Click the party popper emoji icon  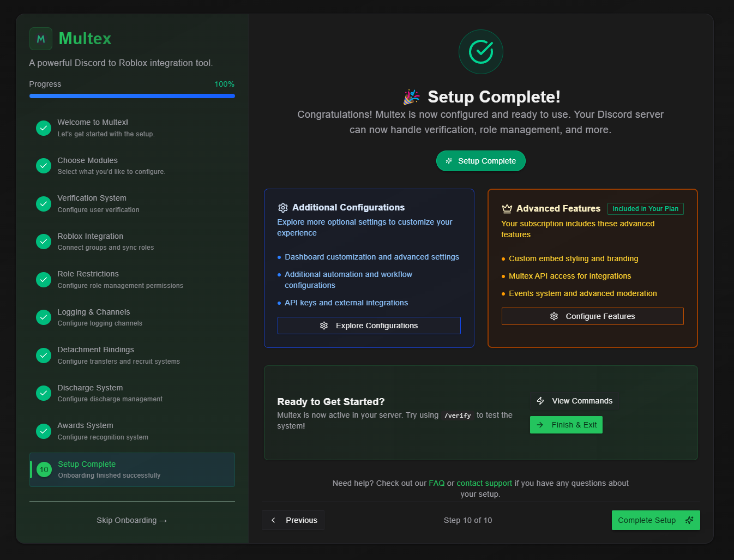412,97
